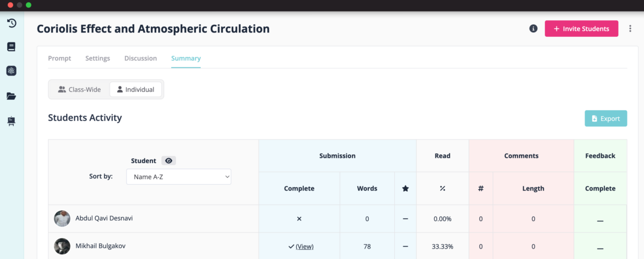The width and height of the screenshot is (644, 259).
Task: Click the Invite Students button
Action: coord(582,29)
